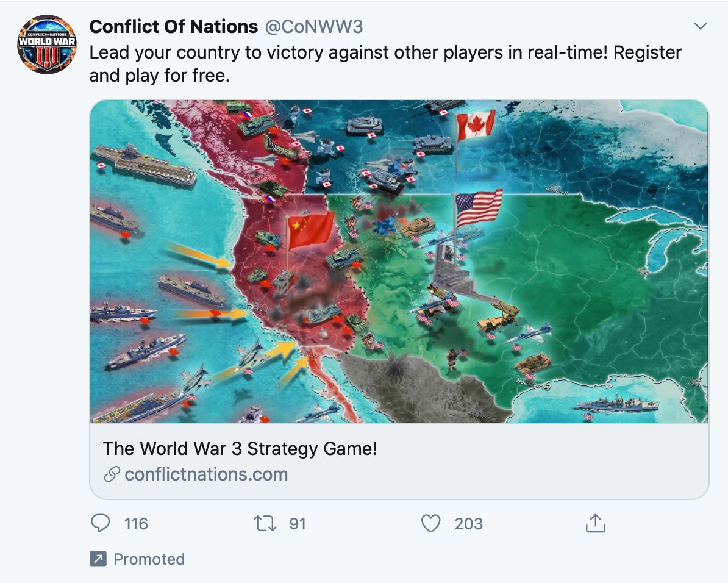Open the @CoNWW3 handle link

click(314, 26)
